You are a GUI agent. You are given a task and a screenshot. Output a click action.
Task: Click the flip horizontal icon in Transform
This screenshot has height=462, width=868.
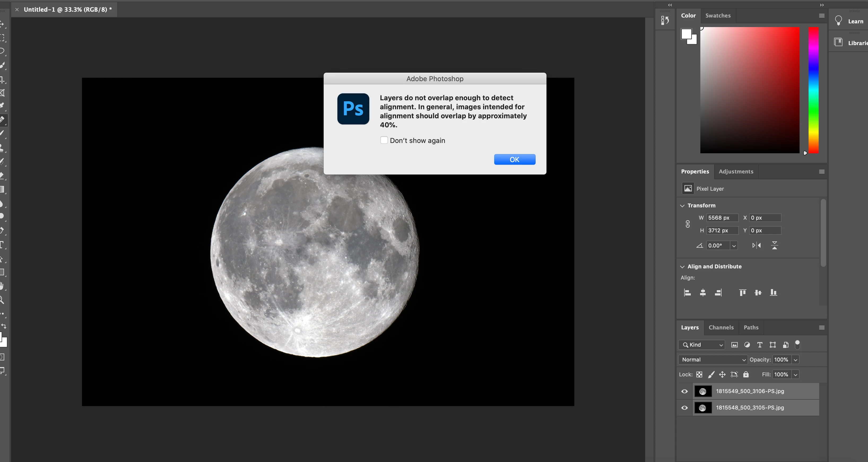(x=756, y=245)
